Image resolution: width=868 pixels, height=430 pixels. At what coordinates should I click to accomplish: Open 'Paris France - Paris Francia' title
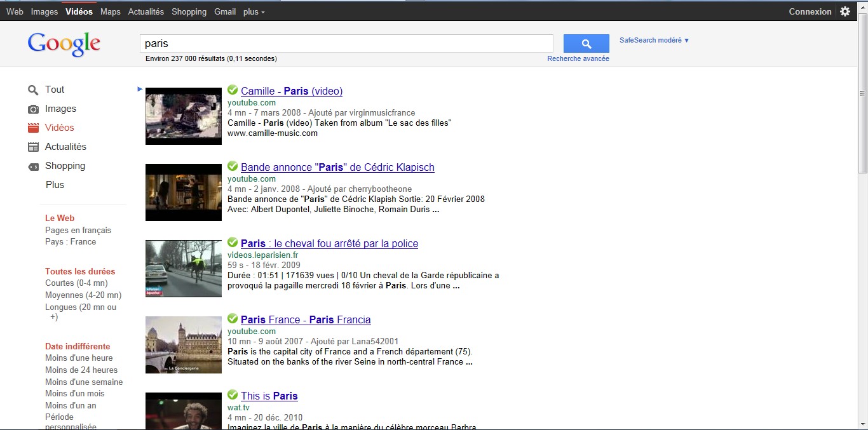(306, 319)
